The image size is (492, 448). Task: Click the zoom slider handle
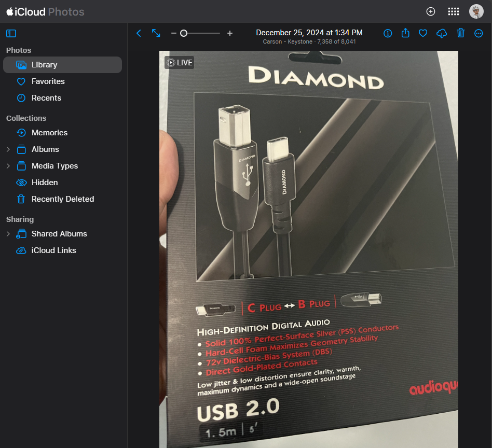184,33
